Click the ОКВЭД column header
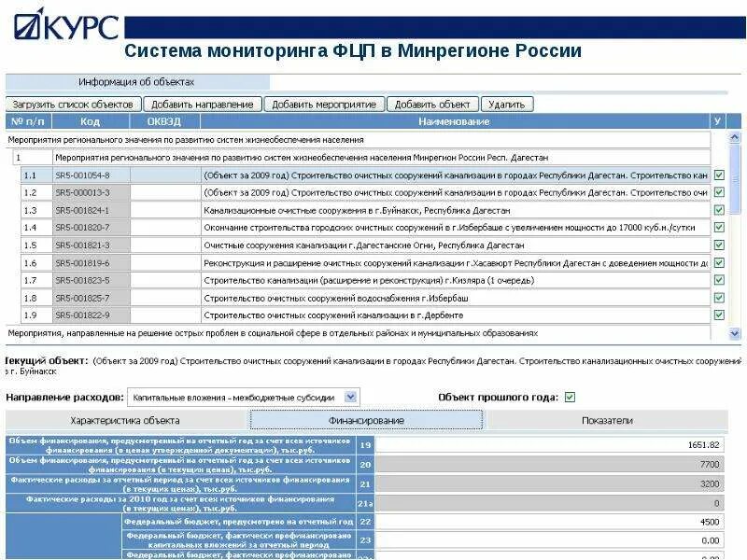Image resolution: width=747 pixels, height=560 pixels. (165, 121)
